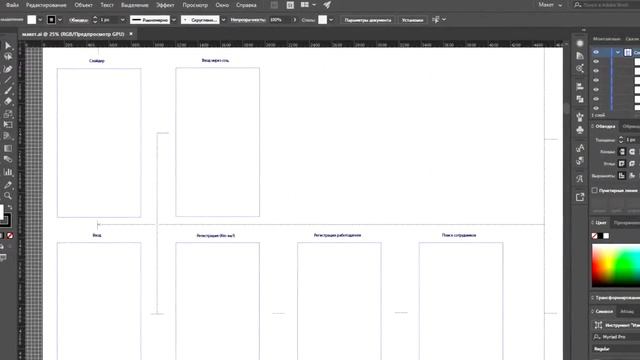
Task: Click the opacity 100% input field
Action: click(x=280, y=20)
